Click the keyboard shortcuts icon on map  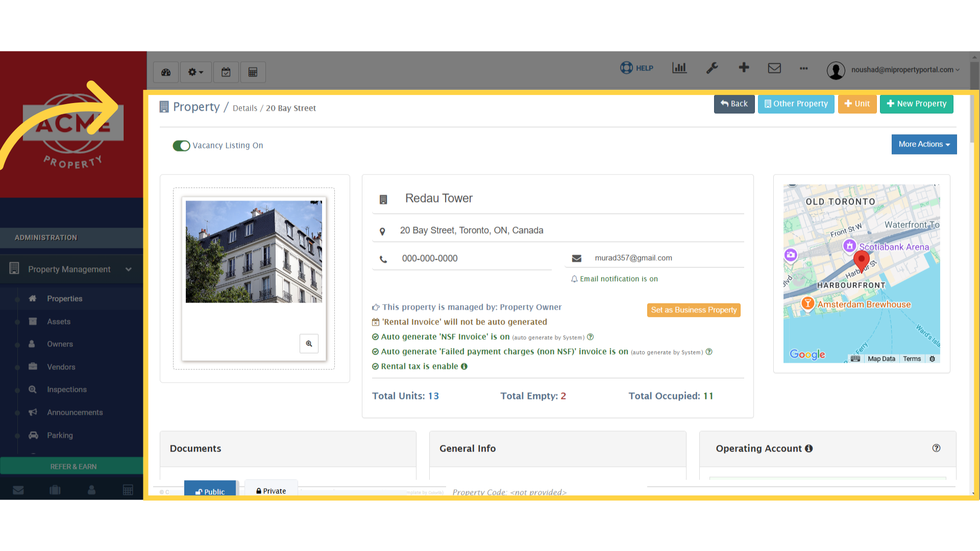click(855, 359)
